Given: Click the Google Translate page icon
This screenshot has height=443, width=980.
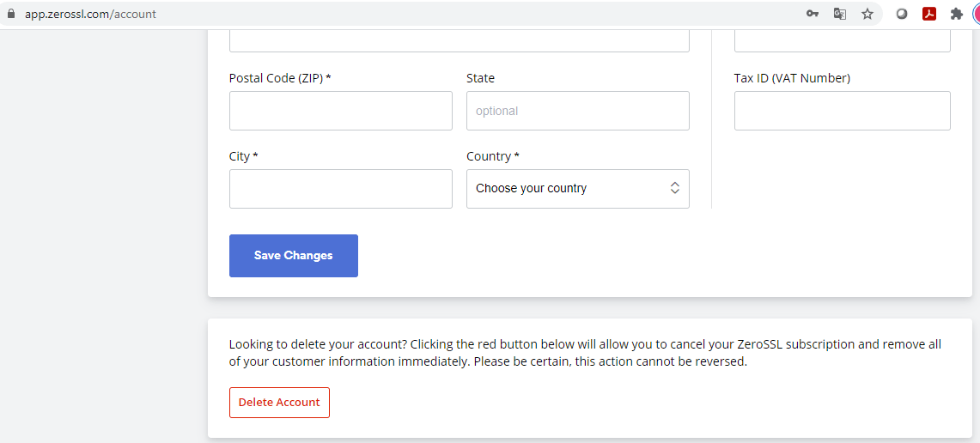Looking at the screenshot, I should click(840, 14).
